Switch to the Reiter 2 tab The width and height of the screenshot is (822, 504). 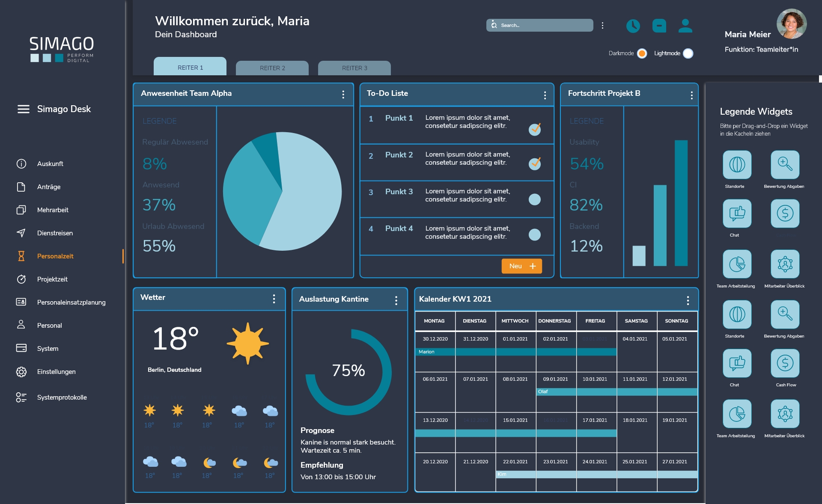(x=272, y=68)
